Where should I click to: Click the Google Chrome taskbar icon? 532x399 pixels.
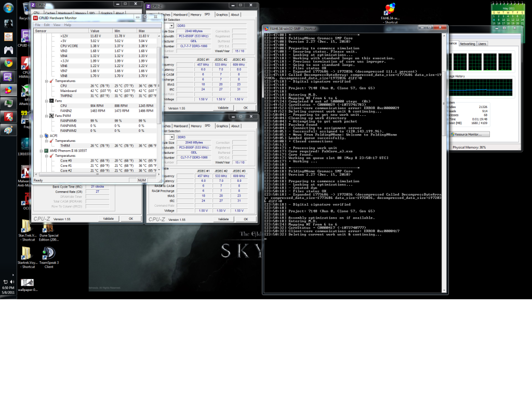pyautogui.click(x=8, y=63)
